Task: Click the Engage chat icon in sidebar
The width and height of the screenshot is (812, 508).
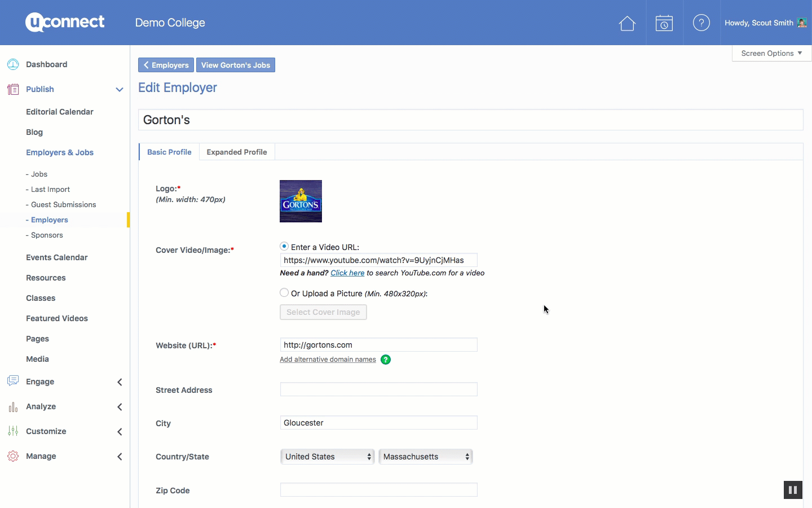Action: 13,381
